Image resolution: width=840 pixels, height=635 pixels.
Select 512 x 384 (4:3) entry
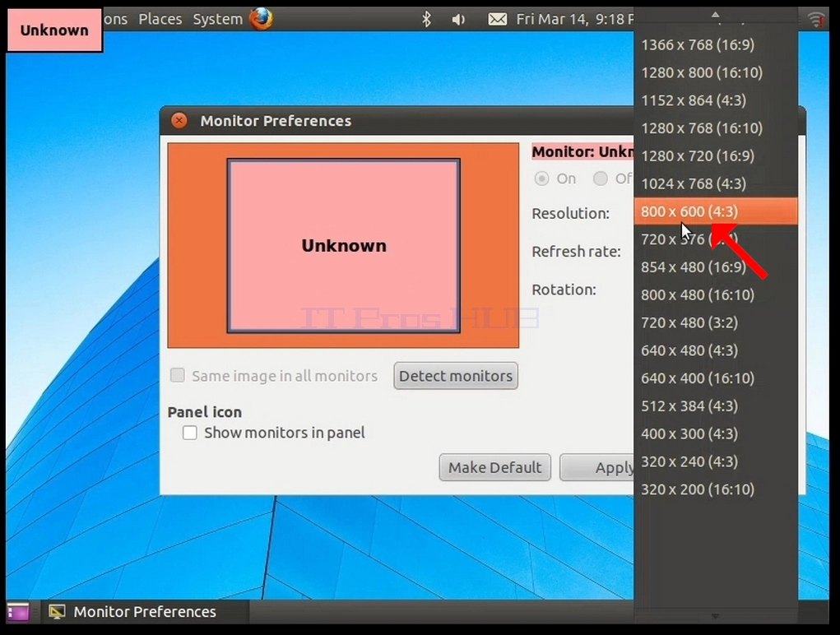coord(716,406)
